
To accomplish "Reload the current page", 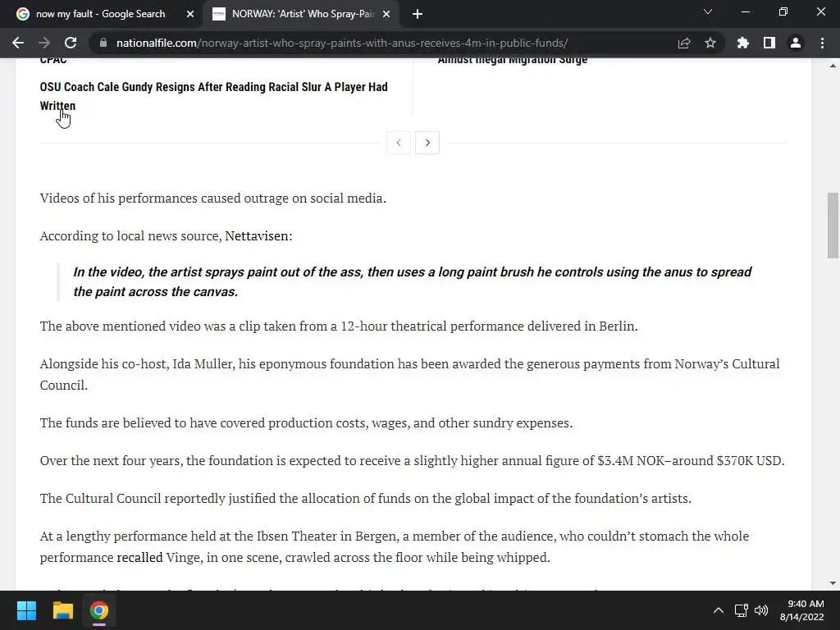I will click(x=71, y=43).
